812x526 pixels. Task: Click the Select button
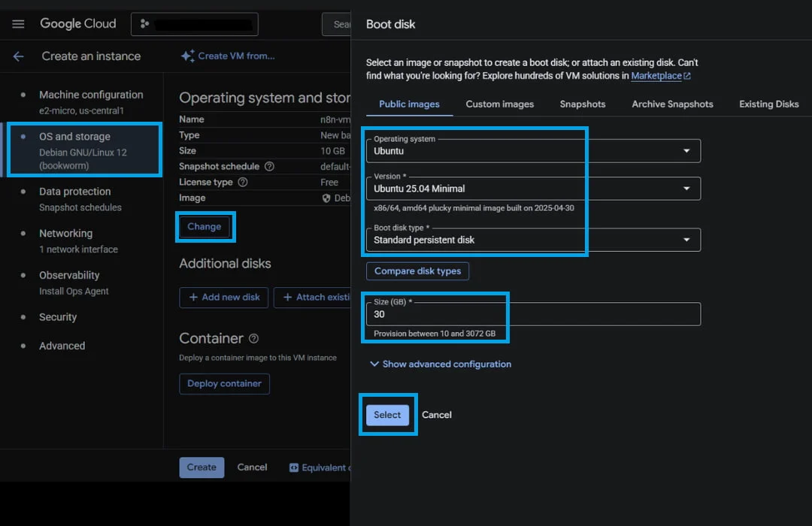[x=387, y=415]
